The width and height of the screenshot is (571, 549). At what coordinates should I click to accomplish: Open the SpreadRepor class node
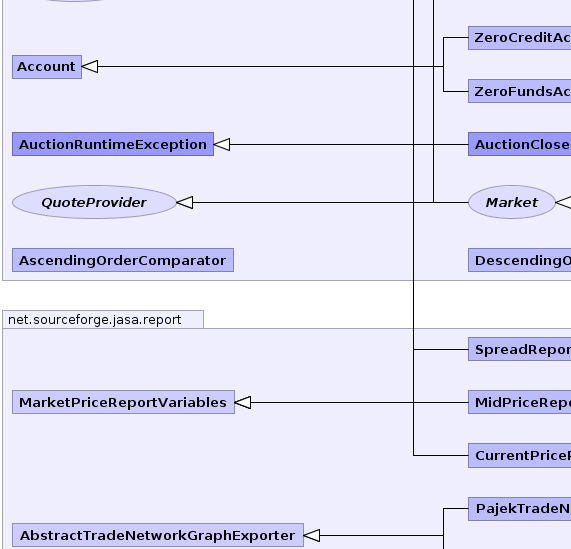(520, 349)
